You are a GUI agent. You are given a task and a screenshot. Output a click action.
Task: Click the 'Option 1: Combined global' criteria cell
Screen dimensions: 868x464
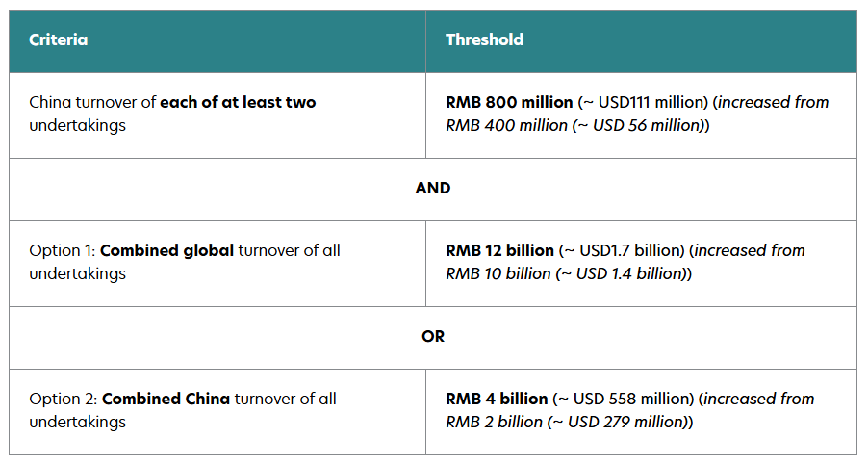coord(217,264)
